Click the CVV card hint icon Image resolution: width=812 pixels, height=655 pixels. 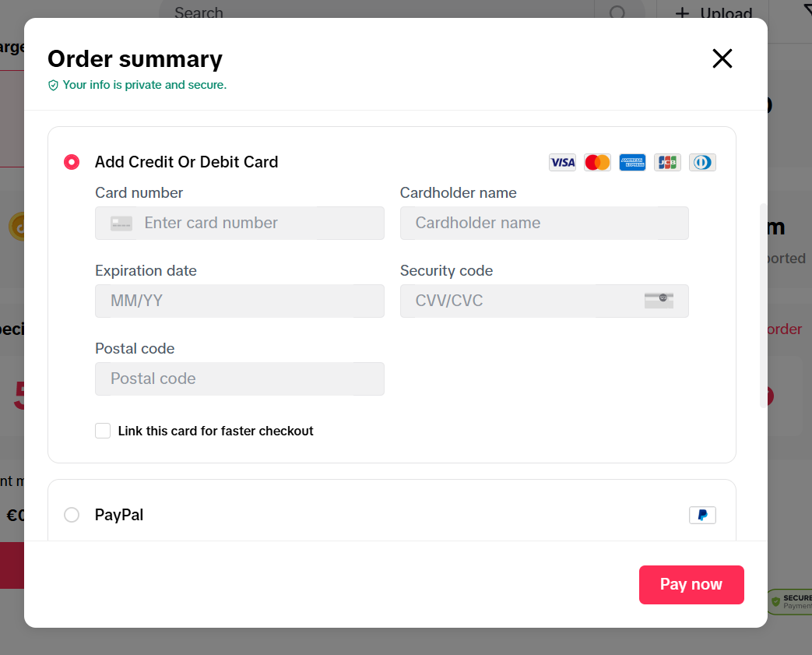point(659,301)
